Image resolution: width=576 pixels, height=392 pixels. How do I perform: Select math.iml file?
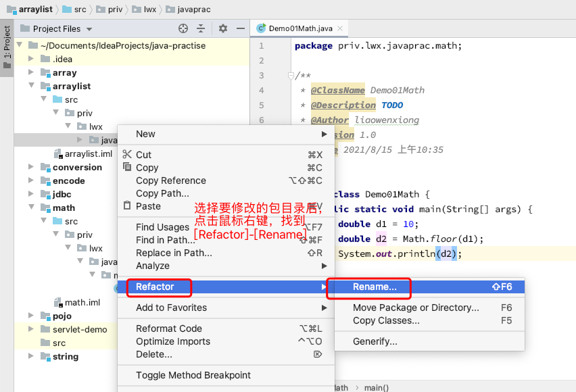click(x=77, y=302)
